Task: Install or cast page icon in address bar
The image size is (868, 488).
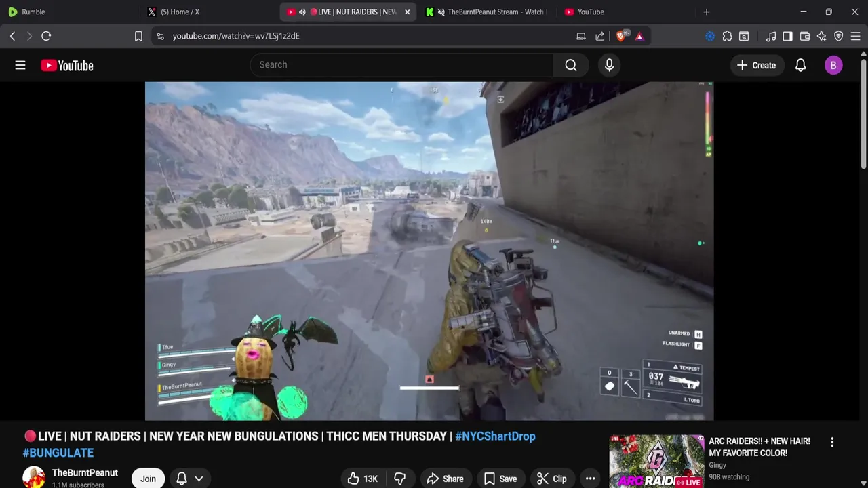Action: (x=581, y=36)
